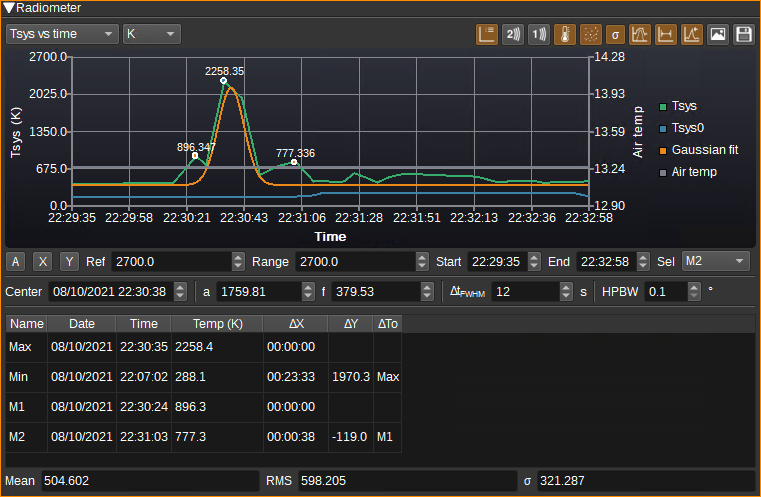The image size is (761, 497).
Task: Click the ΔTo column header
Action: (387, 324)
